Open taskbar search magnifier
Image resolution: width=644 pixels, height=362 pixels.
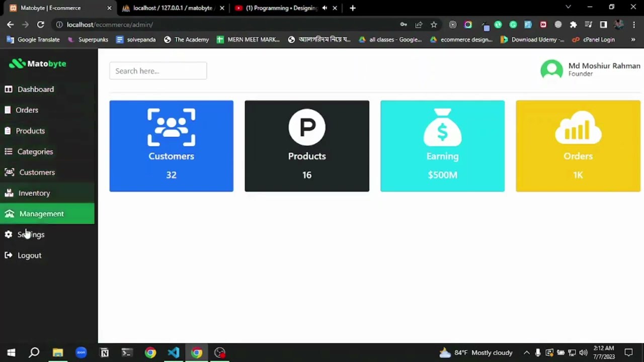tap(34, 352)
